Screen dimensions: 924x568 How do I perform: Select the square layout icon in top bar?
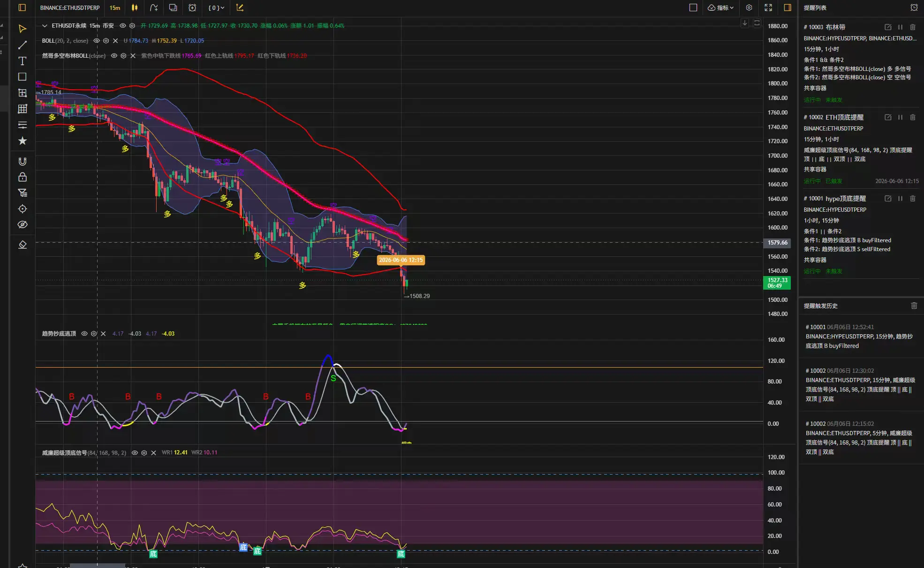point(693,8)
